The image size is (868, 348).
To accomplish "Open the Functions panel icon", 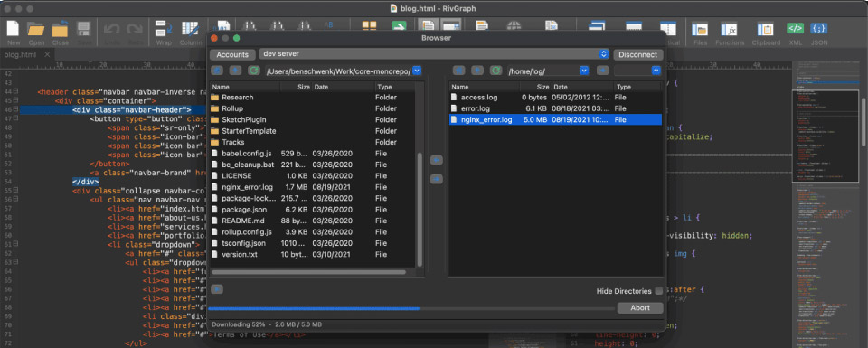I will pos(729,29).
